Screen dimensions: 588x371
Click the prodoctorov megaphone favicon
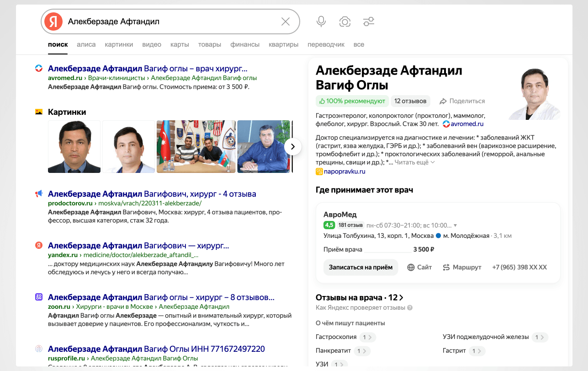(39, 194)
